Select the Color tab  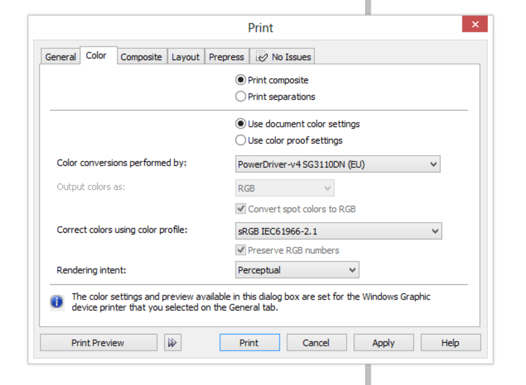pos(99,55)
